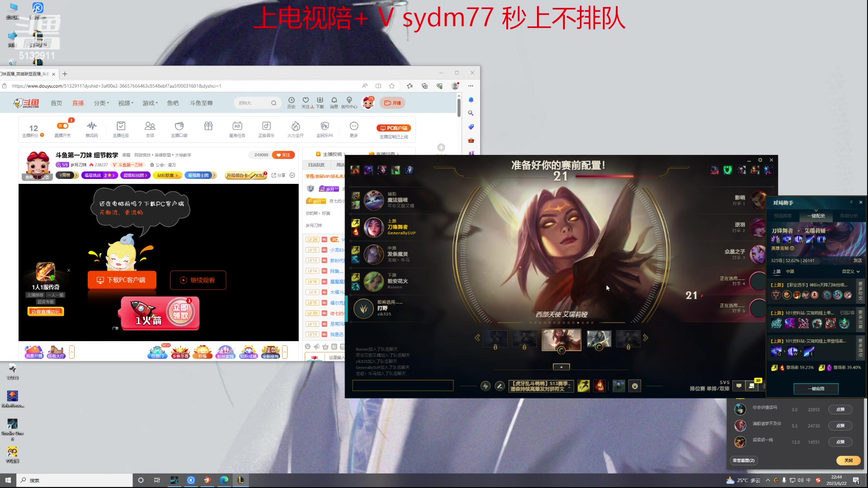Open the 自定义 dropdown in helper panel
This screenshot has width=868, height=488.
click(x=850, y=272)
